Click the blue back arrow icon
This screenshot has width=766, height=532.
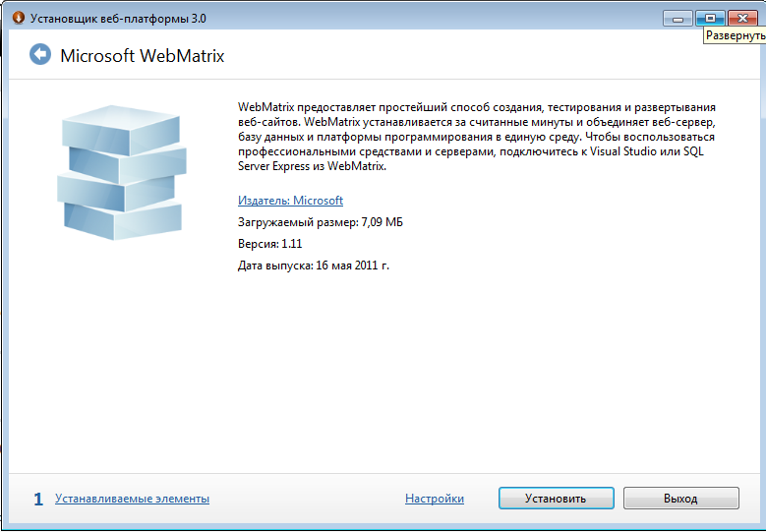tap(40, 54)
